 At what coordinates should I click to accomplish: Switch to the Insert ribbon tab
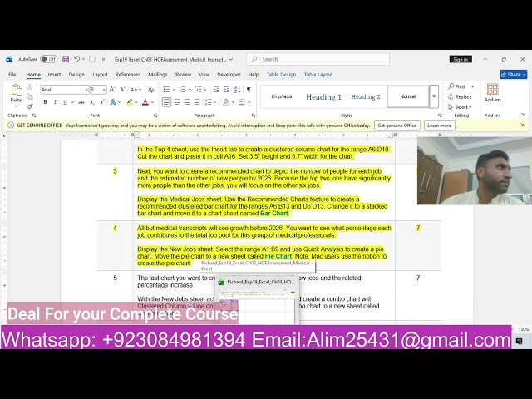[54, 75]
